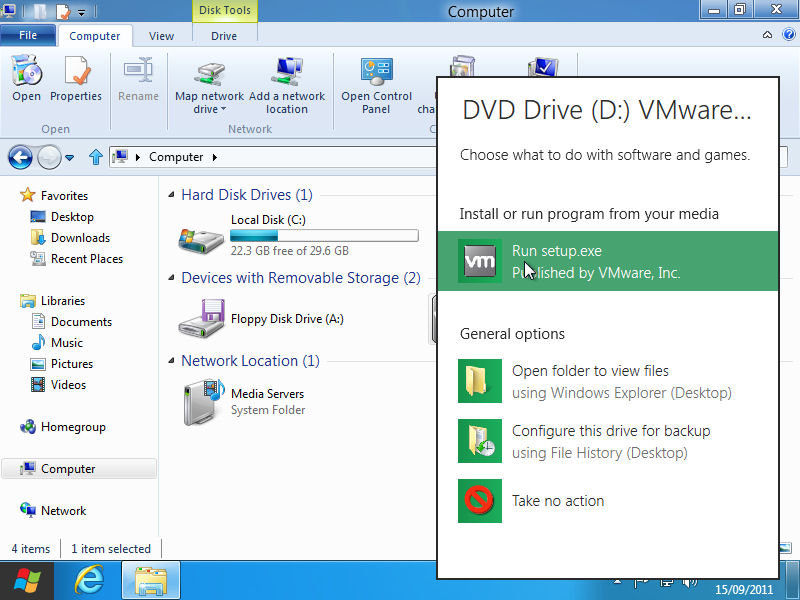Click the Properties icon in ribbon

point(76,75)
